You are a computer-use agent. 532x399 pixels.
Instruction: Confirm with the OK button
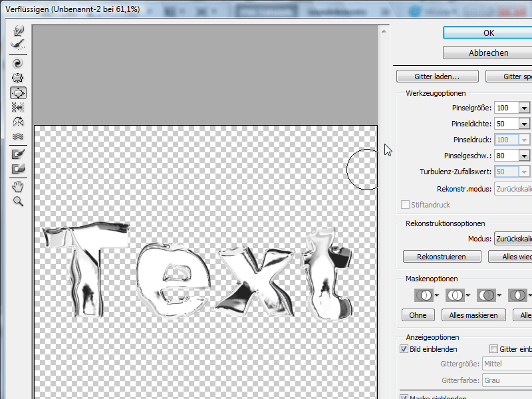tap(488, 33)
